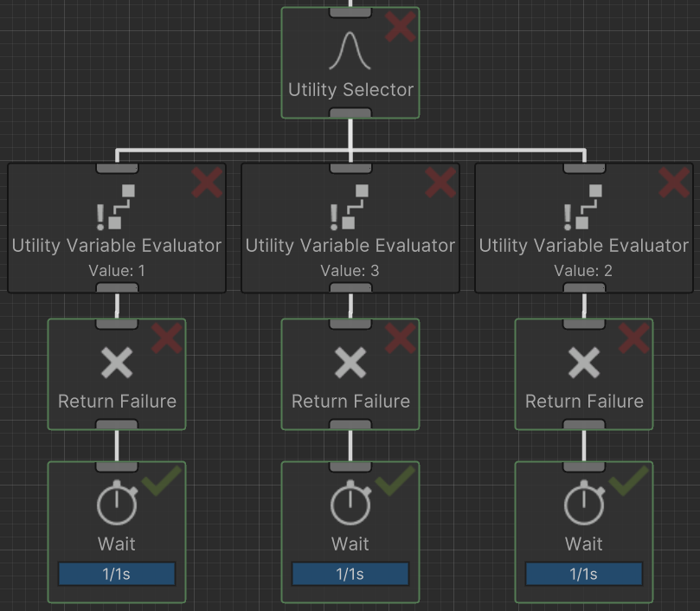Viewport: 700px width, 611px height.
Task: Click the middle Wait node's 1/1s progress bar
Action: (x=350, y=574)
